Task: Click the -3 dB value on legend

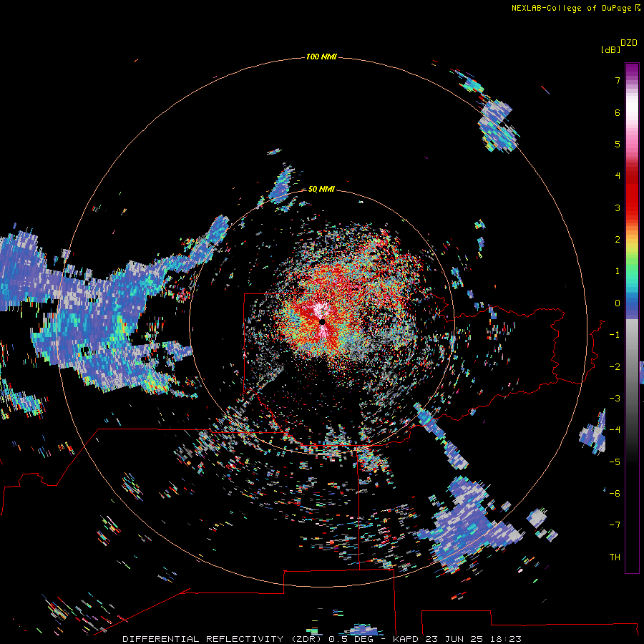Action: pos(615,399)
